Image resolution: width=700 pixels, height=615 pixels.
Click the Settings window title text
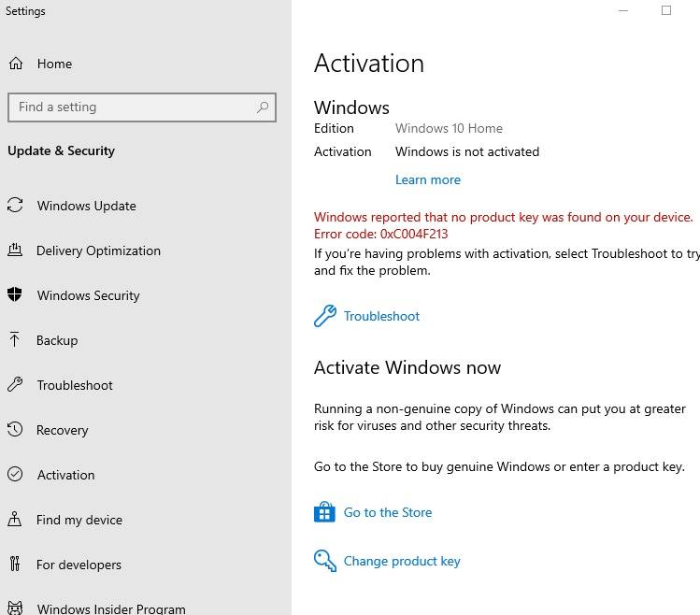[x=25, y=11]
